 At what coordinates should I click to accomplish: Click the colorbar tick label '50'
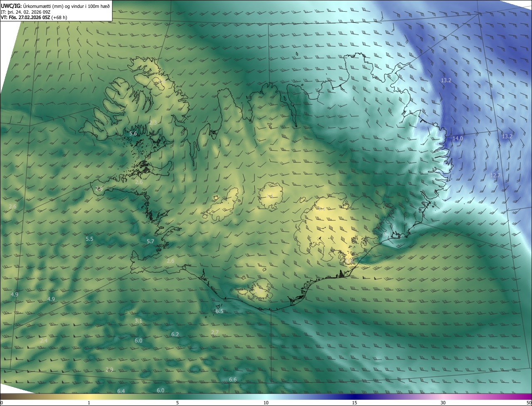(x=529, y=403)
